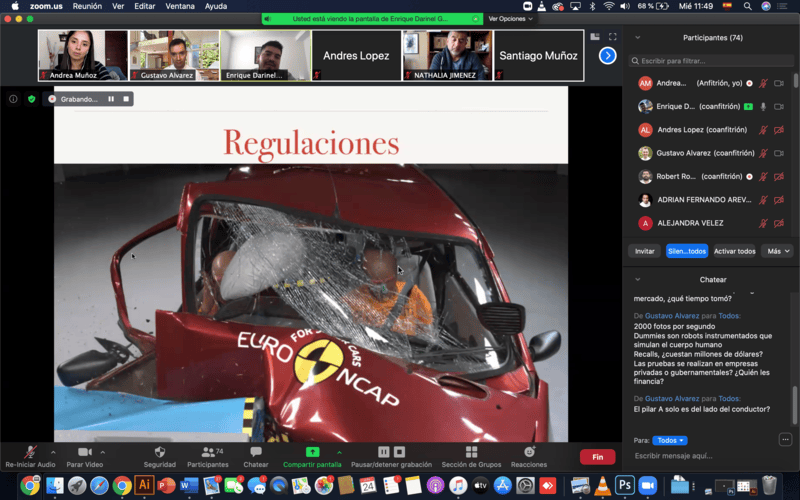Open the Reunión menu
The height and width of the screenshot is (500, 800).
pyautogui.click(x=87, y=6)
